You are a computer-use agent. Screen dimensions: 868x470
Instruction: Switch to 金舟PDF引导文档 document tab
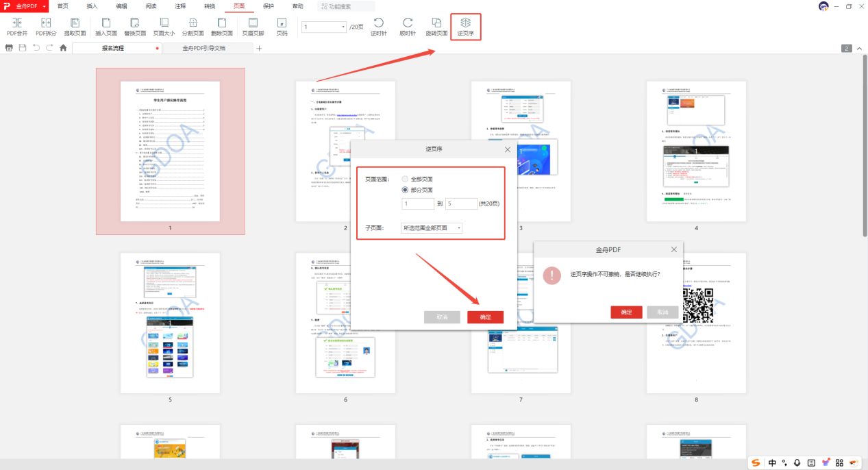click(208, 48)
